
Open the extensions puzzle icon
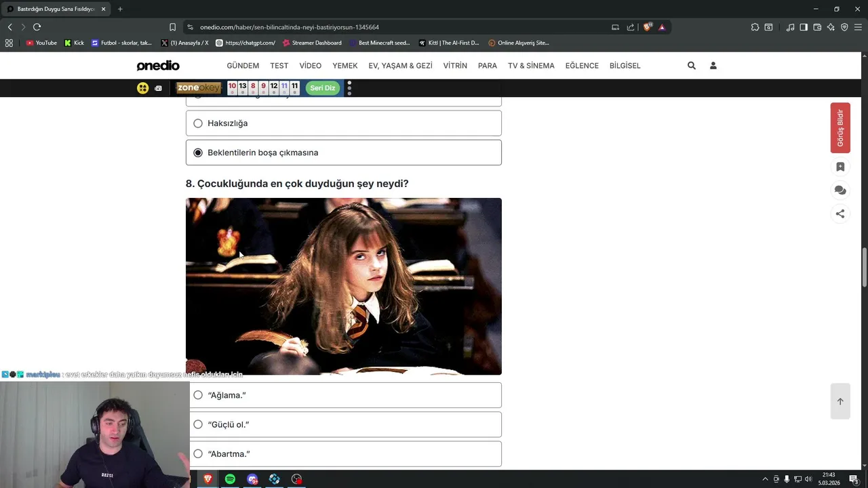pyautogui.click(x=755, y=27)
